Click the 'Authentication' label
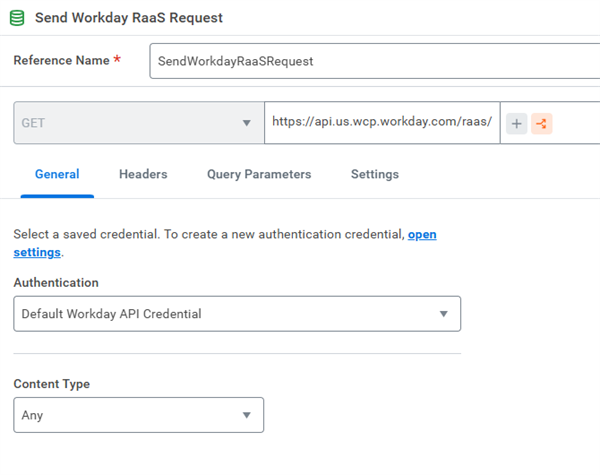Image resolution: width=600 pixels, height=475 pixels. coord(56,282)
